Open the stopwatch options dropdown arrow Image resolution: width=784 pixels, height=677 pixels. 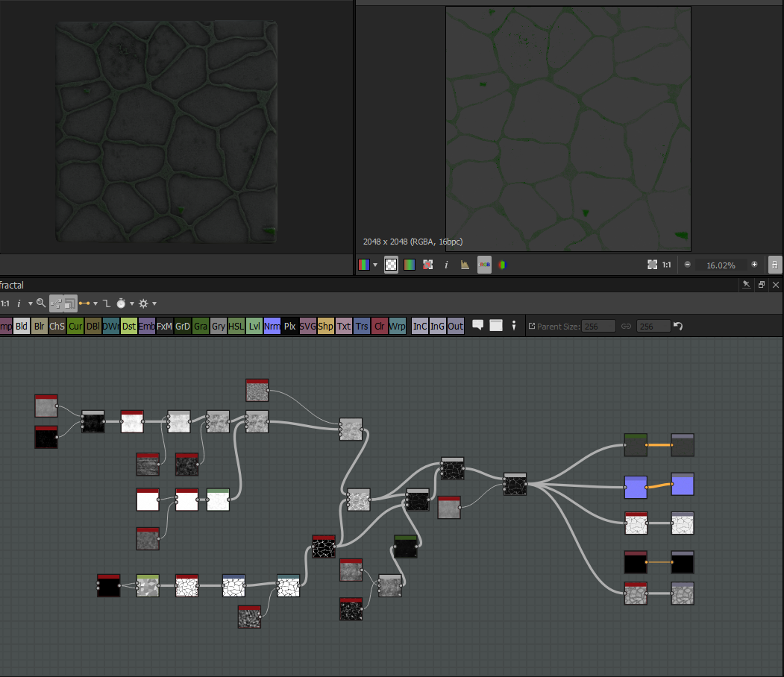click(132, 303)
